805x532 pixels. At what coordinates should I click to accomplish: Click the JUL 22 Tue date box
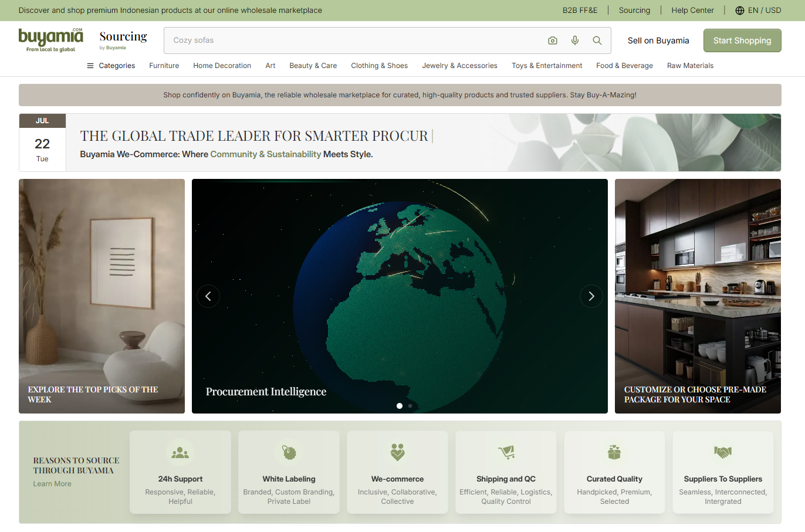pos(42,143)
